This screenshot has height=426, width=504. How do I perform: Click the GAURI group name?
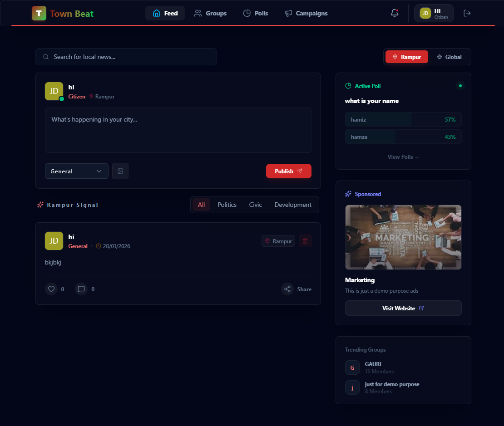pos(373,364)
